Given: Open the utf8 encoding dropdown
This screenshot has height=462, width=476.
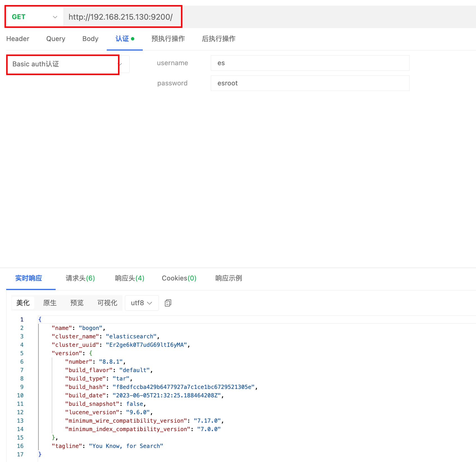Looking at the screenshot, I should click(x=142, y=303).
